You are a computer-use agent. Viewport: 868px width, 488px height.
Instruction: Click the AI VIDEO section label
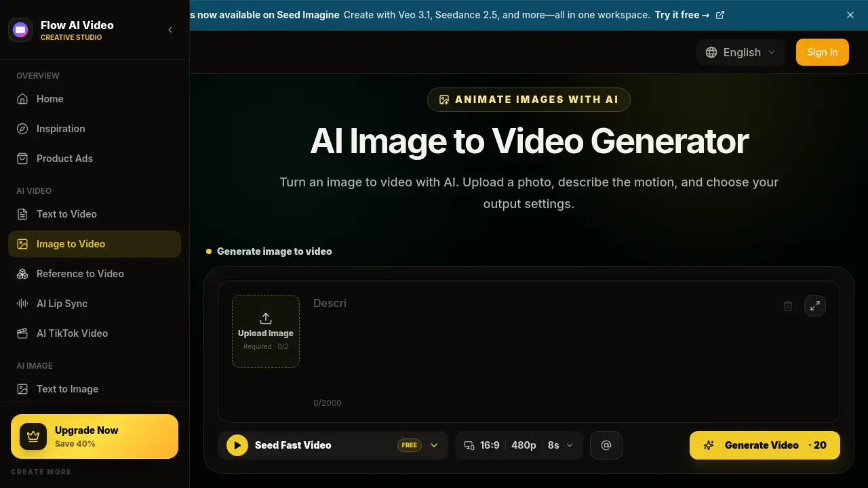pos(34,191)
